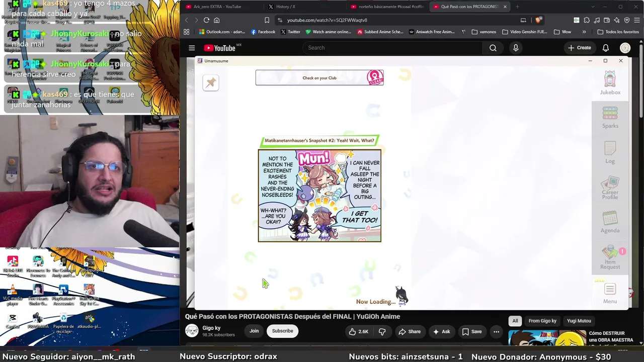Open the Wow bookmarks folder
This screenshot has height=362, width=644.
coord(562,32)
